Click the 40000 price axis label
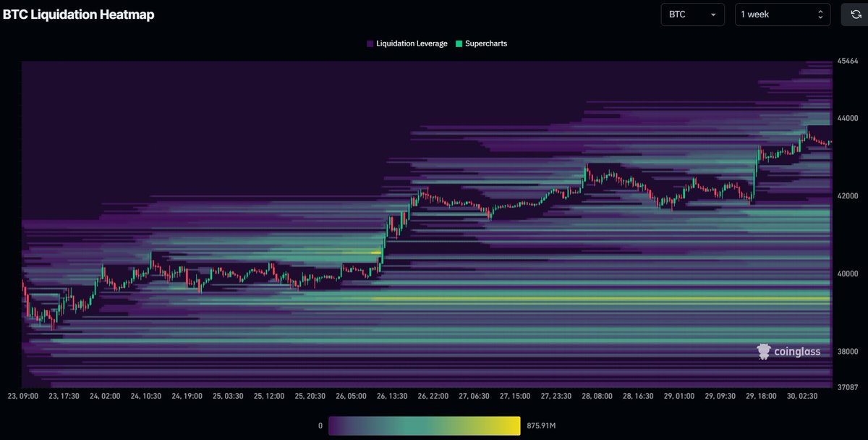 point(846,274)
